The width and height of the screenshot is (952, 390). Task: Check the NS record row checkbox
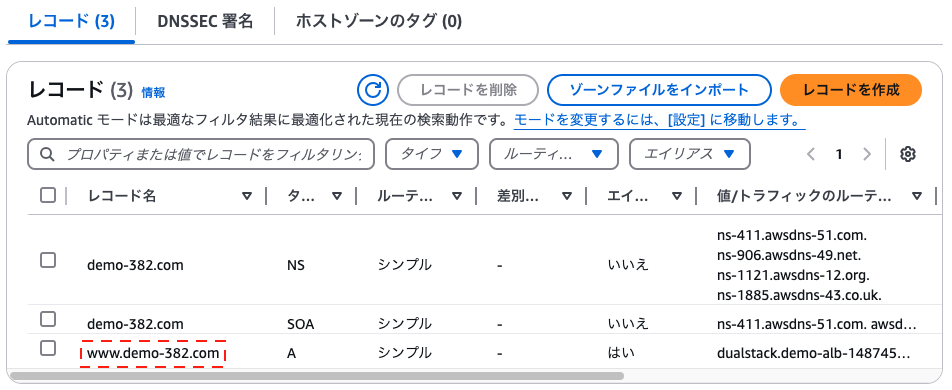(x=48, y=260)
